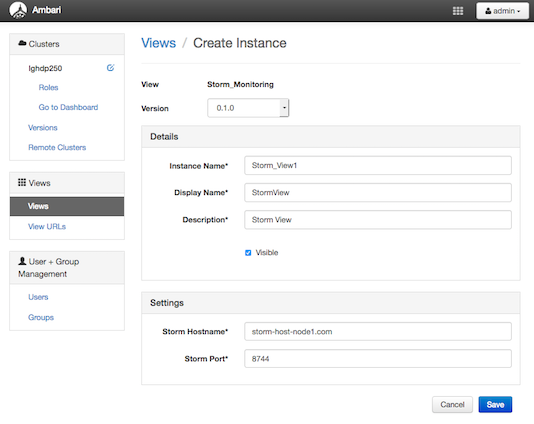Click the edit icon next to lghdp250
534x424 pixels.
(x=110, y=68)
